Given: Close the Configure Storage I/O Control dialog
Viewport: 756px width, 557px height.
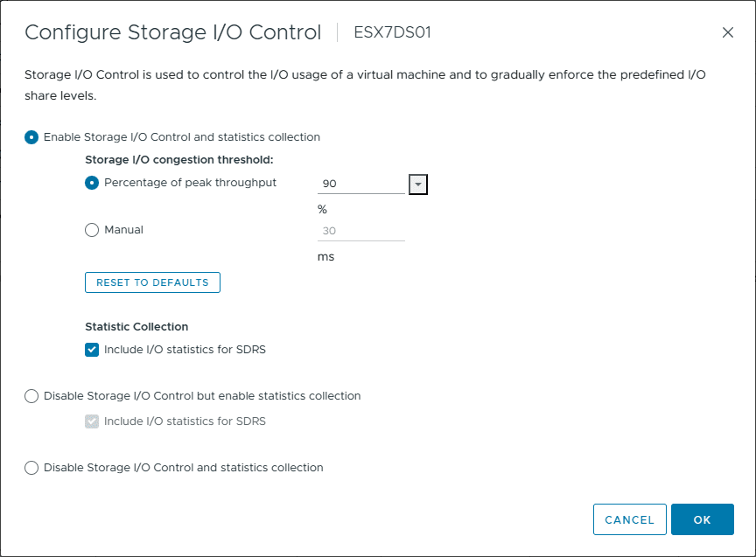Looking at the screenshot, I should tap(727, 33).
